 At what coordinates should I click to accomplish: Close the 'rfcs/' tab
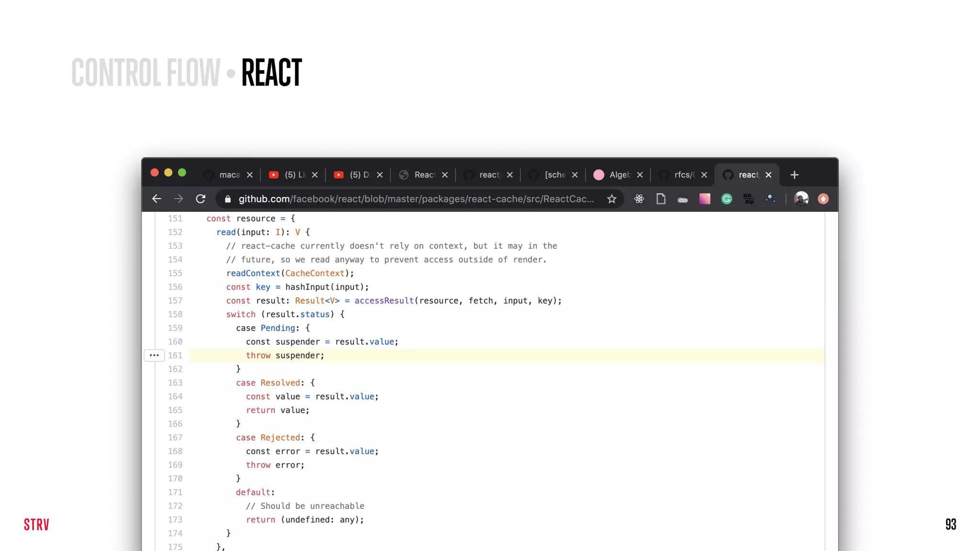click(x=704, y=175)
